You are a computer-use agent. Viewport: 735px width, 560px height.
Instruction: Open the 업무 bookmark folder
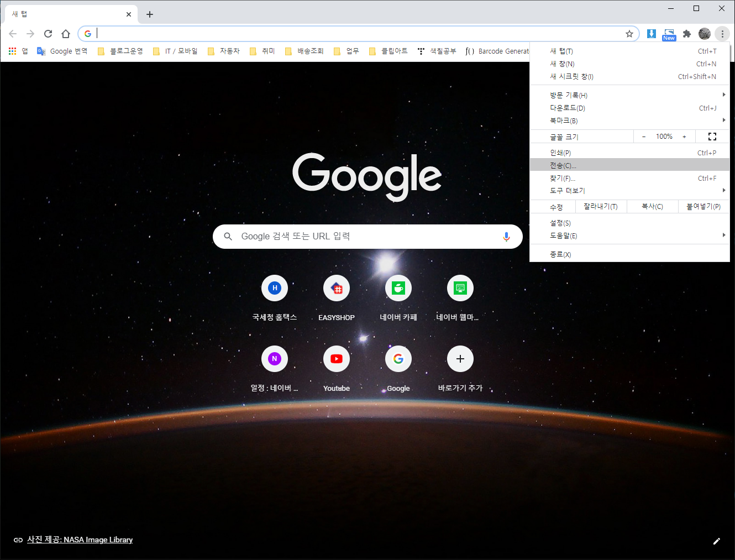[347, 51]
